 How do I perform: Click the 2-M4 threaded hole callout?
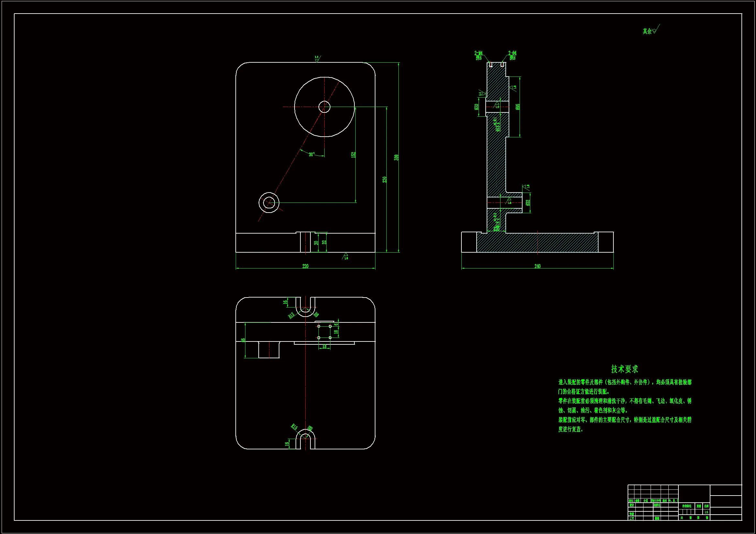click(x=479, y=53)
